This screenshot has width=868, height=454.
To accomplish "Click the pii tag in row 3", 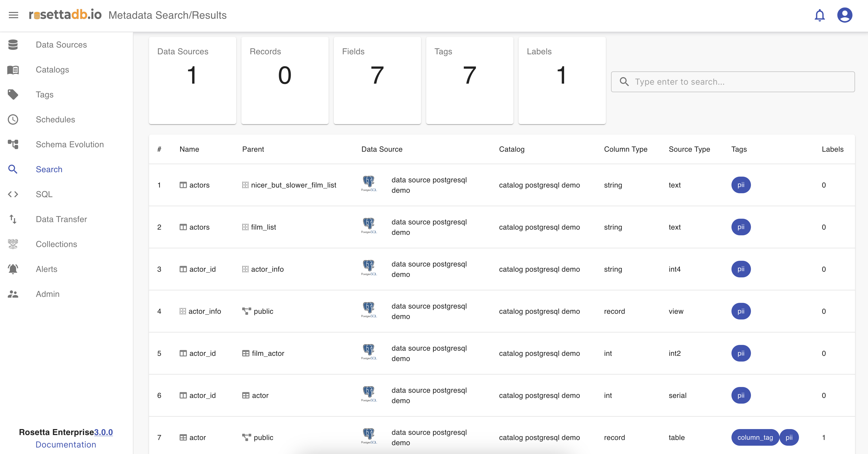I will (x=741, y=269).
